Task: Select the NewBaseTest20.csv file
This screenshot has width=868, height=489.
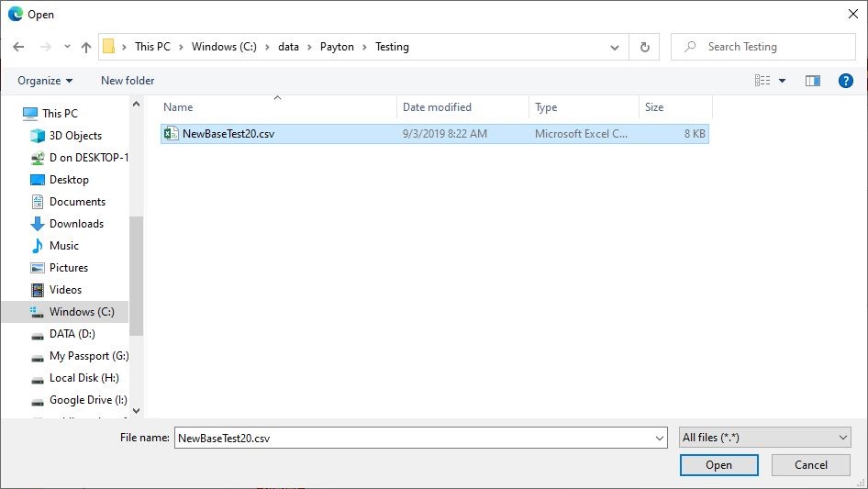Action: pyautogui.click(x=228, y=134)
